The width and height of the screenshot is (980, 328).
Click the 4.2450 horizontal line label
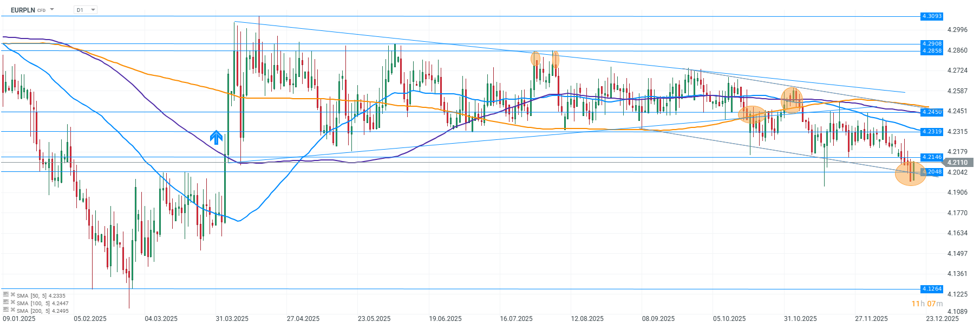pyautogui.click(x=932, y=112)
